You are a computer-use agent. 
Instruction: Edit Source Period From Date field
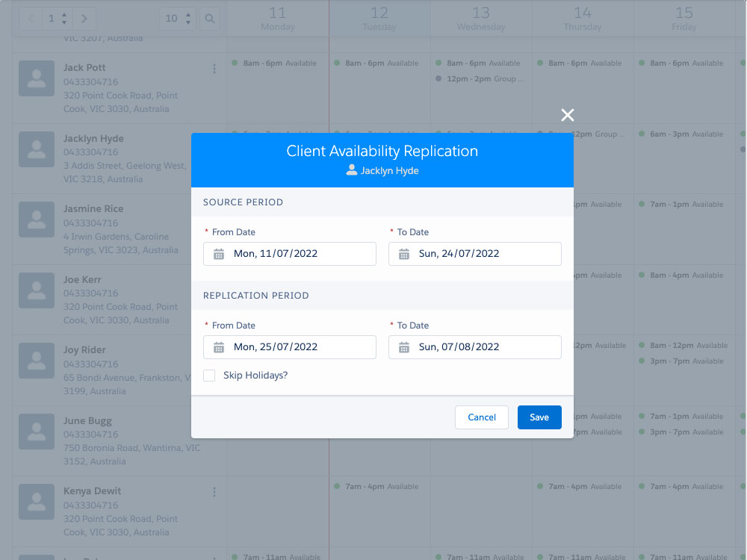299,254
